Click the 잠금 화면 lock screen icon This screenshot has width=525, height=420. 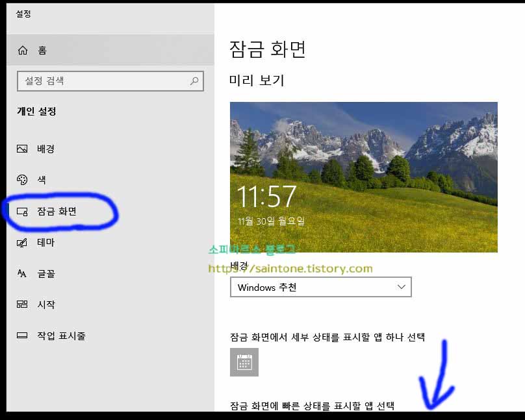tap(22, 212)
